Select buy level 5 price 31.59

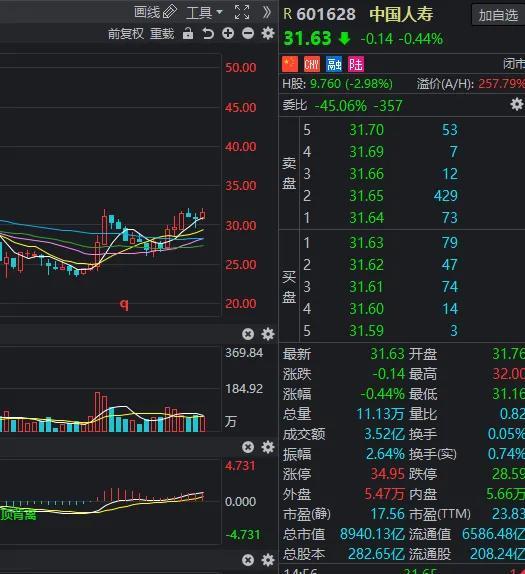click(x=366, y=331)
